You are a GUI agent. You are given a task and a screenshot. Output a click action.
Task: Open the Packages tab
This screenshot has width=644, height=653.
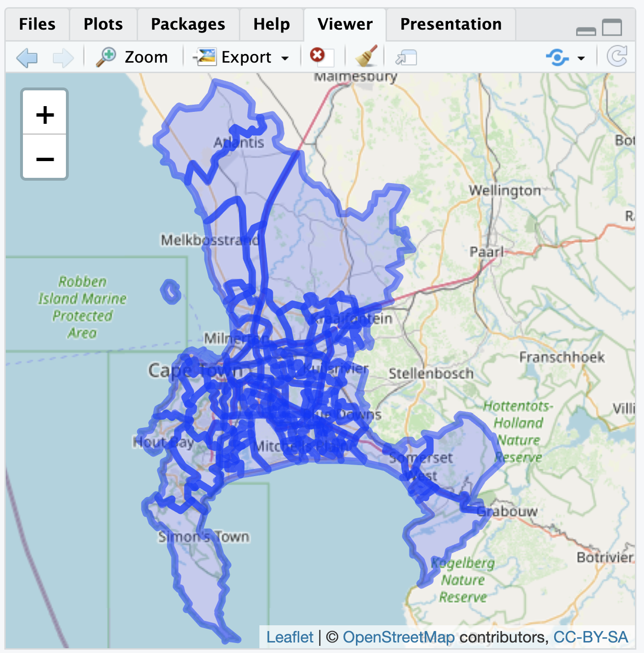tap(187, 24)
